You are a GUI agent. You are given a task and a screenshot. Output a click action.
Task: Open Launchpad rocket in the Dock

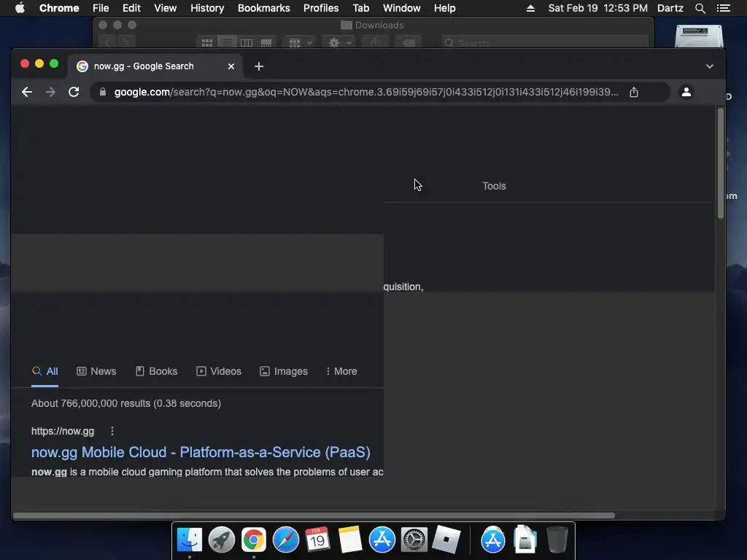[222, 540]
